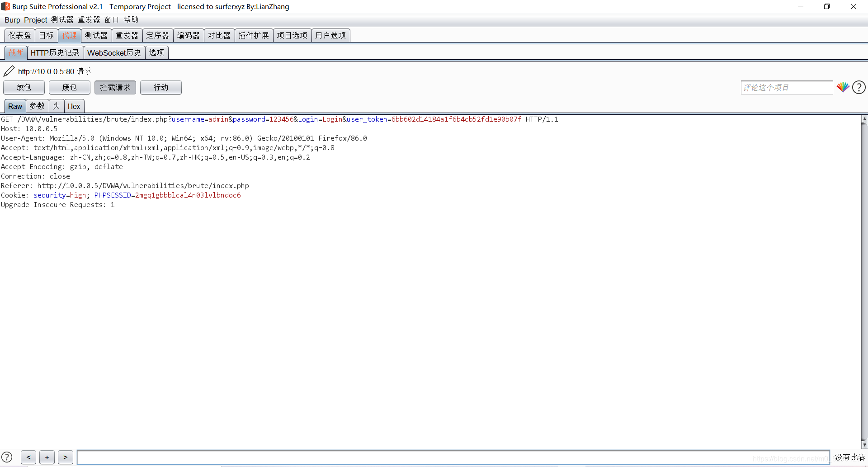Screen dimensions: 868x467
Task: Open the 对比器 tab
Action: click(x=219, y=35)
